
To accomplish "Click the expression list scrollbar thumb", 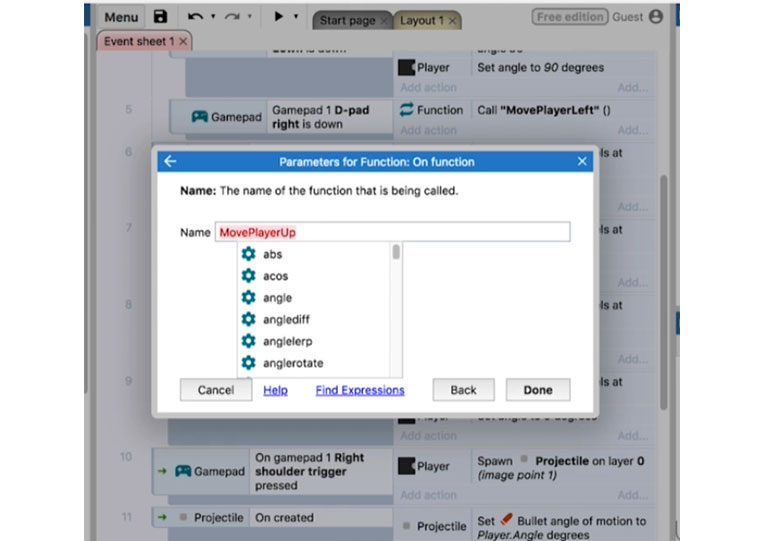I will [396, 252].
